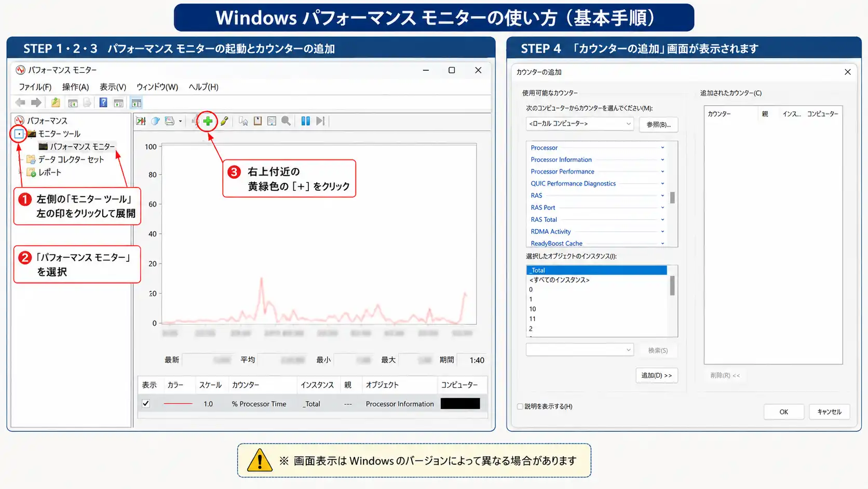The height and width of the screenshot is (489, 868).
Task: Click the Update Data step-forward icon
Action: pos(320,121)
